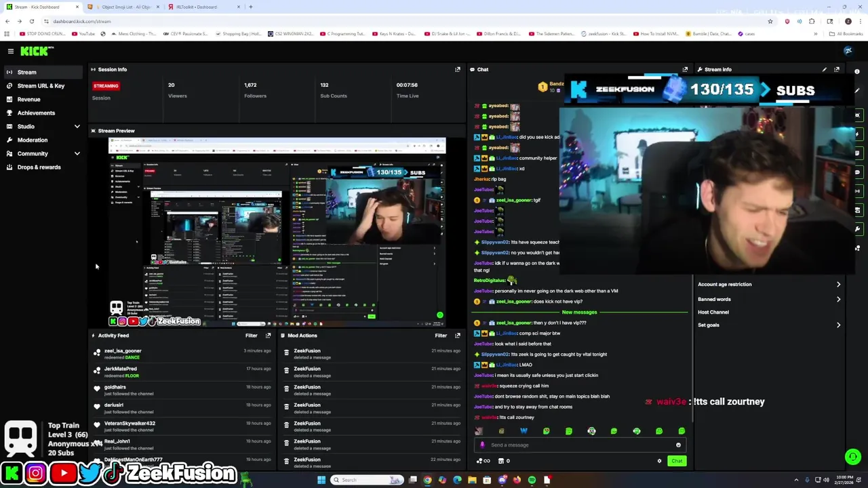Click the shop icon with 0
Screen dimensions: 868x488
click(x=503, y=461)
